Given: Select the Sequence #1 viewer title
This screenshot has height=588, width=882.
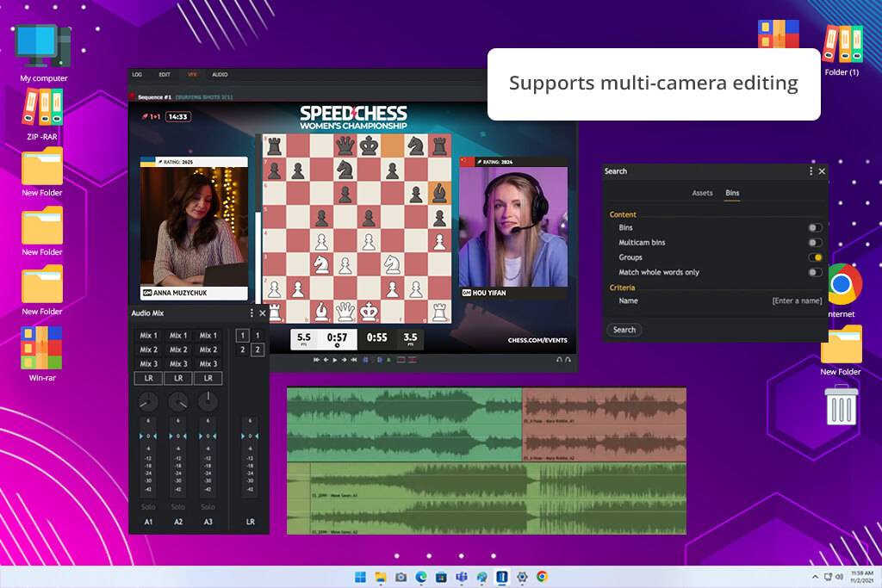Looking at the screenshot, I should [x=155, y=97].
